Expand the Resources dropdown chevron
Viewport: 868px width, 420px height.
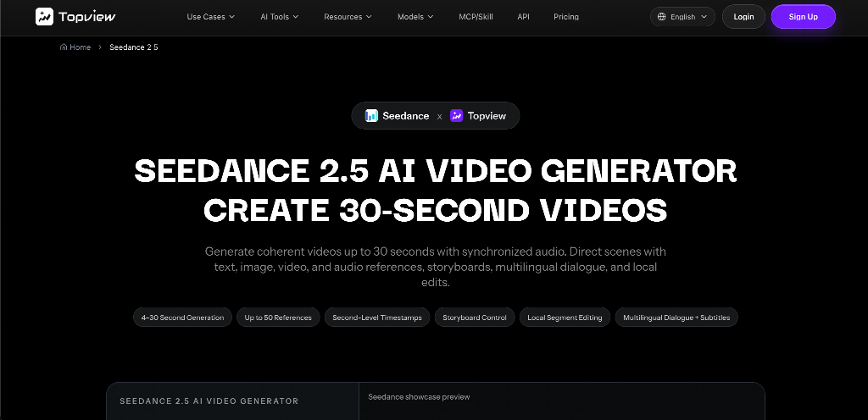pyautogui.click(x=369, y=17)
